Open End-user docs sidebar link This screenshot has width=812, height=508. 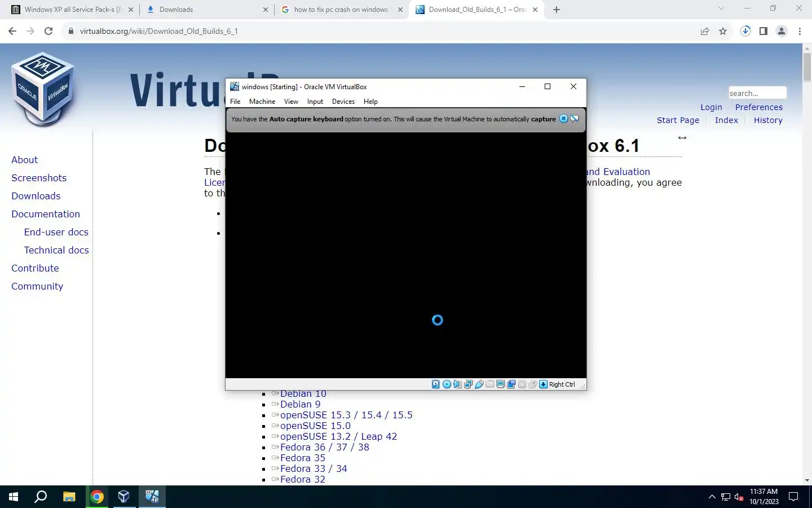[56, 232]
